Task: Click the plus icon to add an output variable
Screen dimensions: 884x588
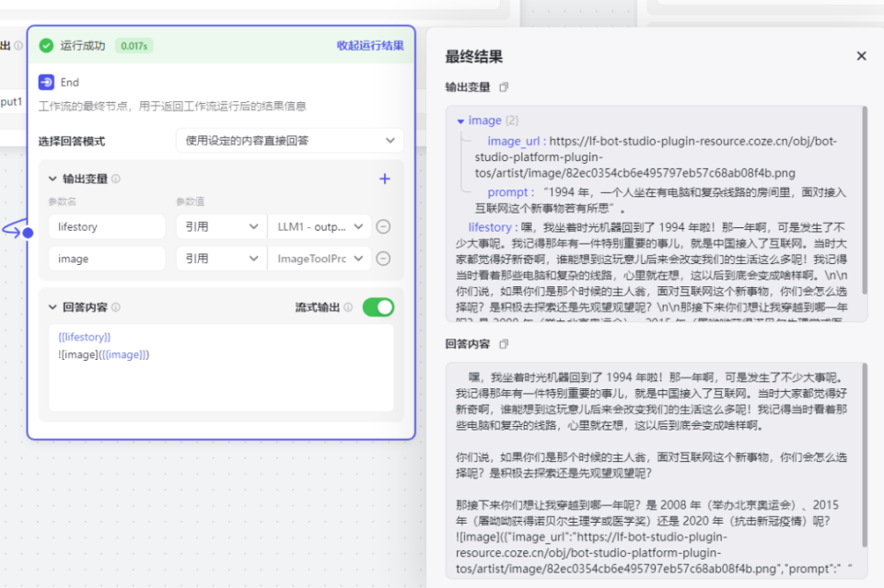Action: (384, 179)
